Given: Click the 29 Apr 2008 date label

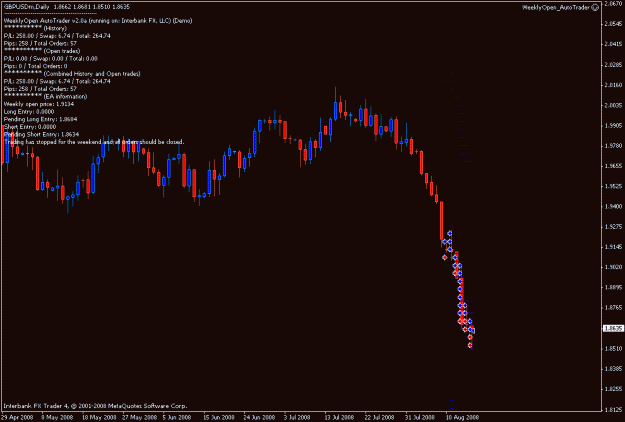Looking at the screenshot, I should (x=18, y=418).
